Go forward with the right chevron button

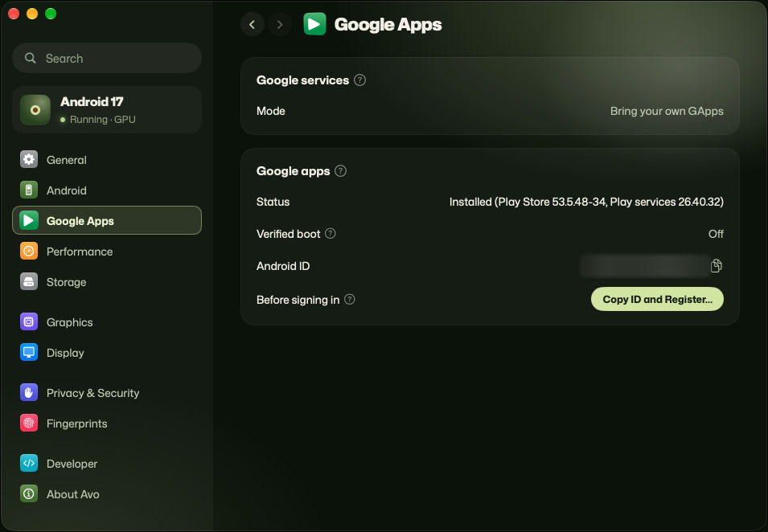click(x=280, y=24)
